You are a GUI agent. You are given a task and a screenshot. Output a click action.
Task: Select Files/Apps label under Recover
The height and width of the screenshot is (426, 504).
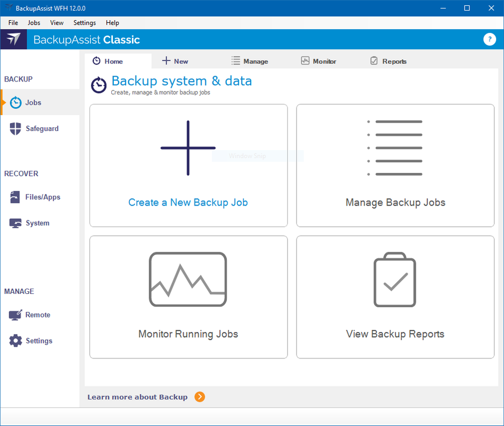(x=43, y=197)
